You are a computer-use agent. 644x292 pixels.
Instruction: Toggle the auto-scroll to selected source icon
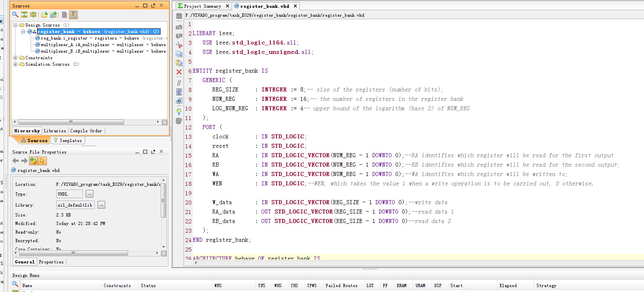pos(73,15)
